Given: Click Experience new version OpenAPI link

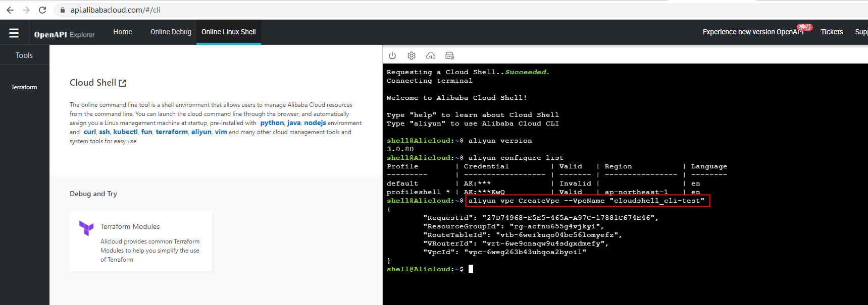Looking at the screenshot, I should [753, 32].
